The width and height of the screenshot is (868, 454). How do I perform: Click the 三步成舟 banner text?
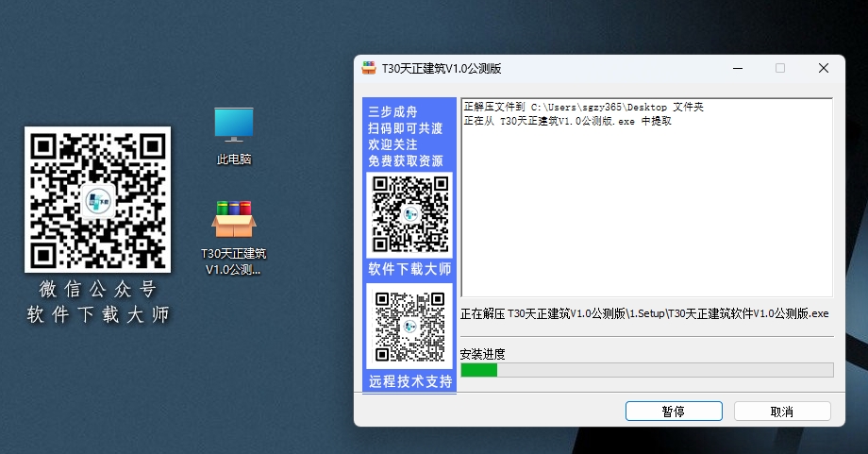tap(392, 111)
